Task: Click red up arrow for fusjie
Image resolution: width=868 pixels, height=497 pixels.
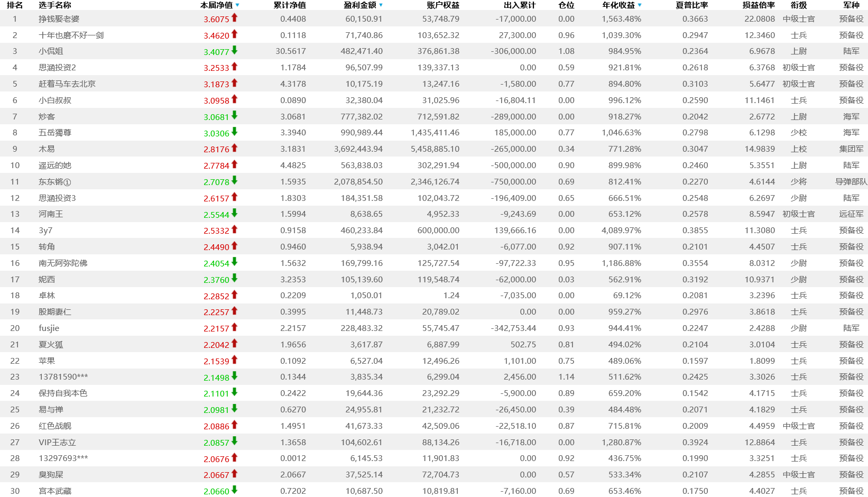Action: pos(234,327)
